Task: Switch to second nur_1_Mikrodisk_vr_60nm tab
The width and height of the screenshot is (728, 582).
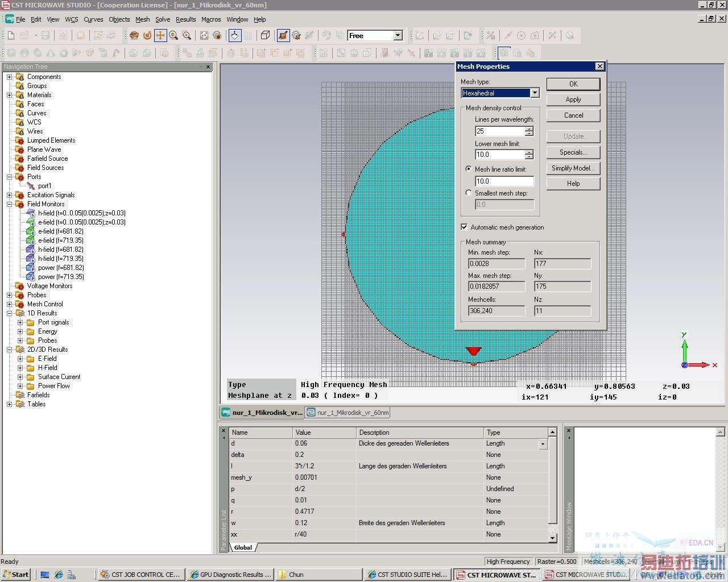Action: point(348,413)
